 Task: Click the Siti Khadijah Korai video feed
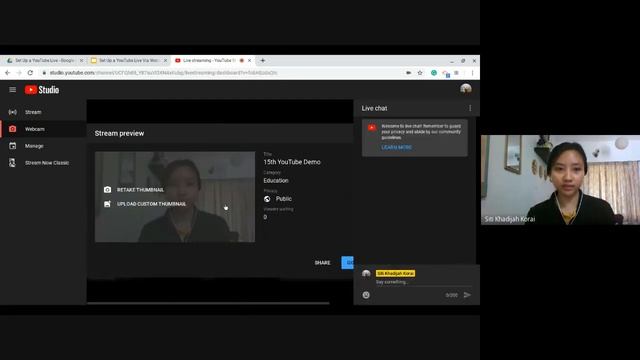click(x=560, y=180)
